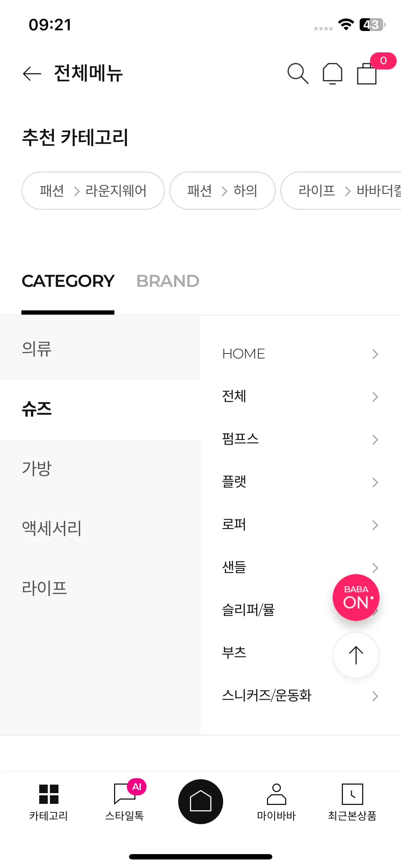The height and width of the screenshot is (868, 401).
Task: Select 패션 > 라운지웨어 recommended chip
Action: pyautogui.click(x=93, y=191)
